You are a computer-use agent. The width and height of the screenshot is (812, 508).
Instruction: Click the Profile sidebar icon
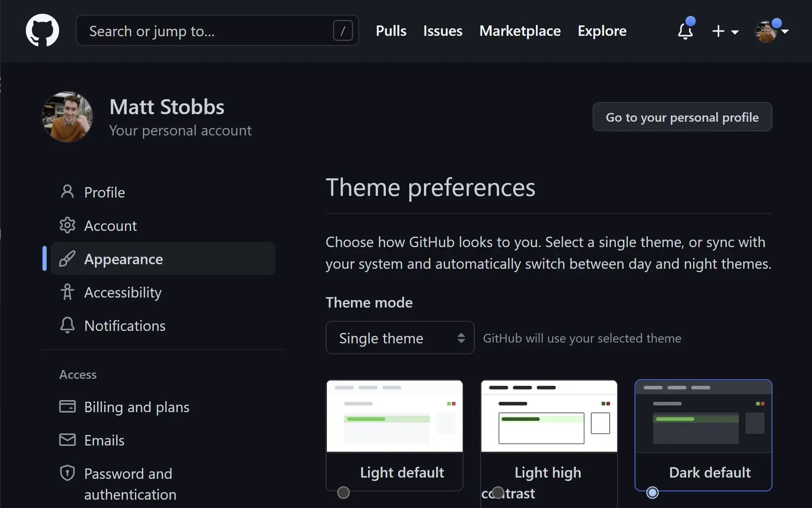(67, 192)
